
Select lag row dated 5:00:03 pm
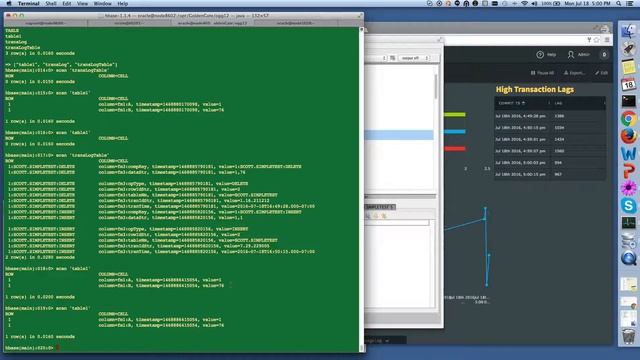pyautogui.click(x=550, y=162)
